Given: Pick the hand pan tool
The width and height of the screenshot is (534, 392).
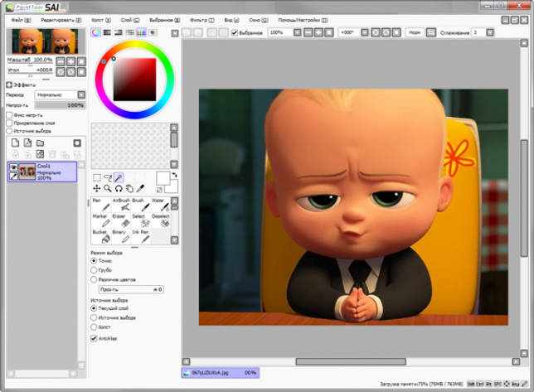Looking at the screenshot, I should (129, 188).
